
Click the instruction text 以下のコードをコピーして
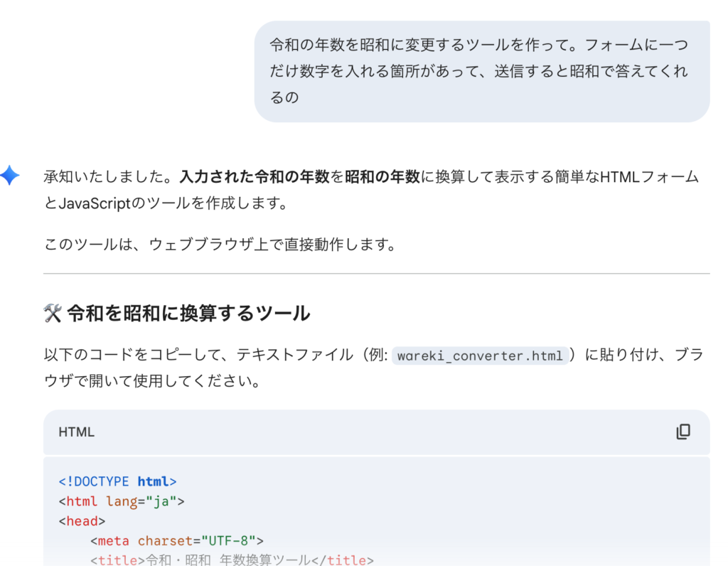(213, 356)
